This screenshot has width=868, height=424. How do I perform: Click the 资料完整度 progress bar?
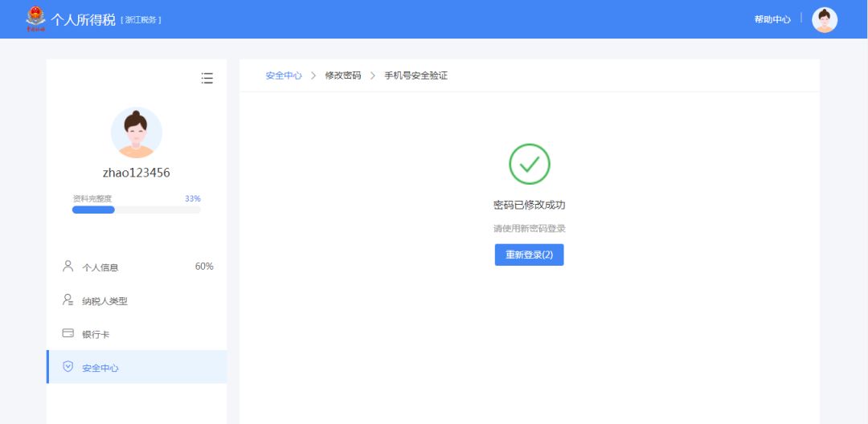coord(137,210)
